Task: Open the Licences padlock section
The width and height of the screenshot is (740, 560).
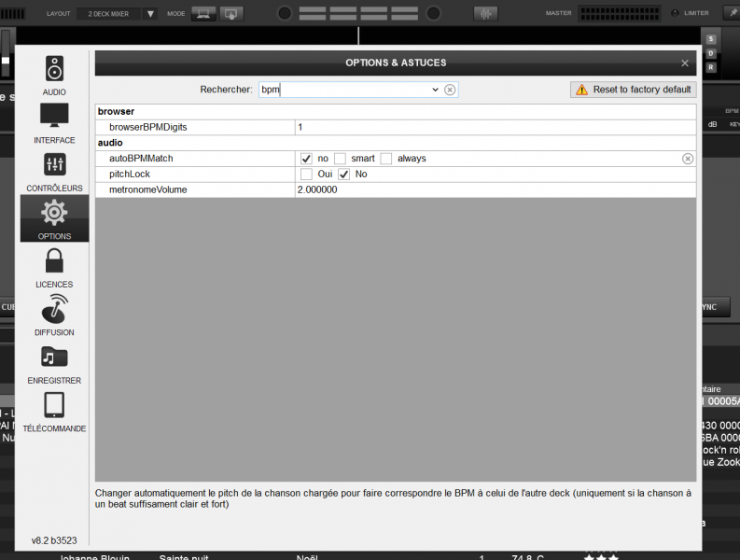Action: (54, 267)
